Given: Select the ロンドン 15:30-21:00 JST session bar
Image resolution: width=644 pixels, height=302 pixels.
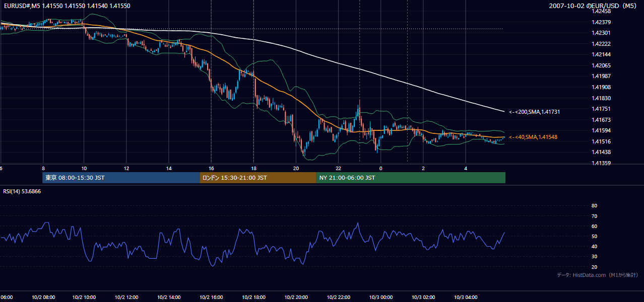Looking at the screenshot, I should pos(258,178).
